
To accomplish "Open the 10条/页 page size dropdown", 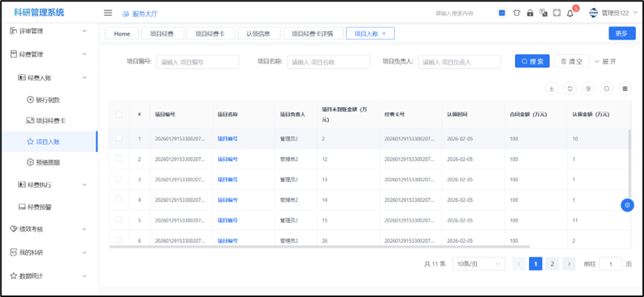I will 475,264.
